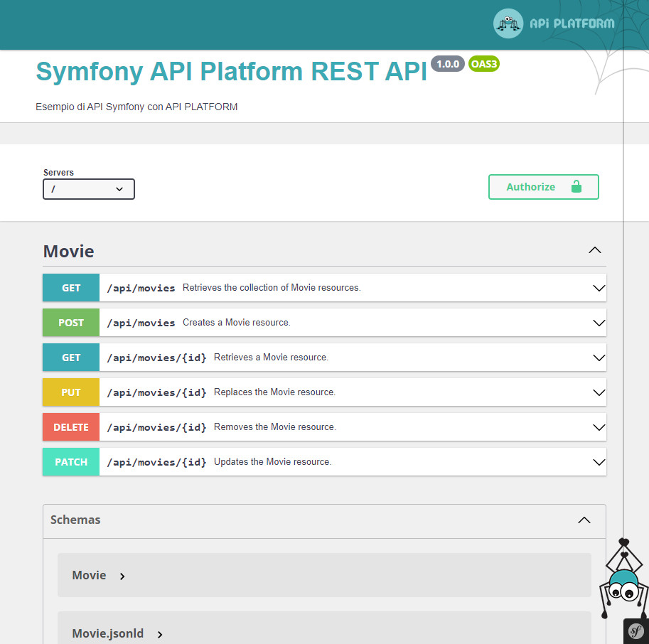This screenshot has height=644, width=649.
Task: Click the Movie.jsonld schema name
Action: coord(108,633)
